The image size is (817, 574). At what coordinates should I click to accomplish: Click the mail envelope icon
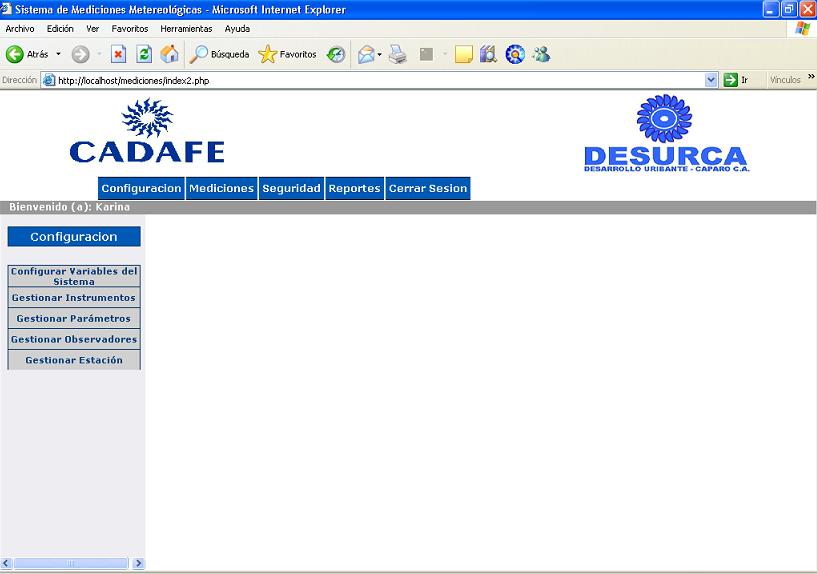coord(366,54)
